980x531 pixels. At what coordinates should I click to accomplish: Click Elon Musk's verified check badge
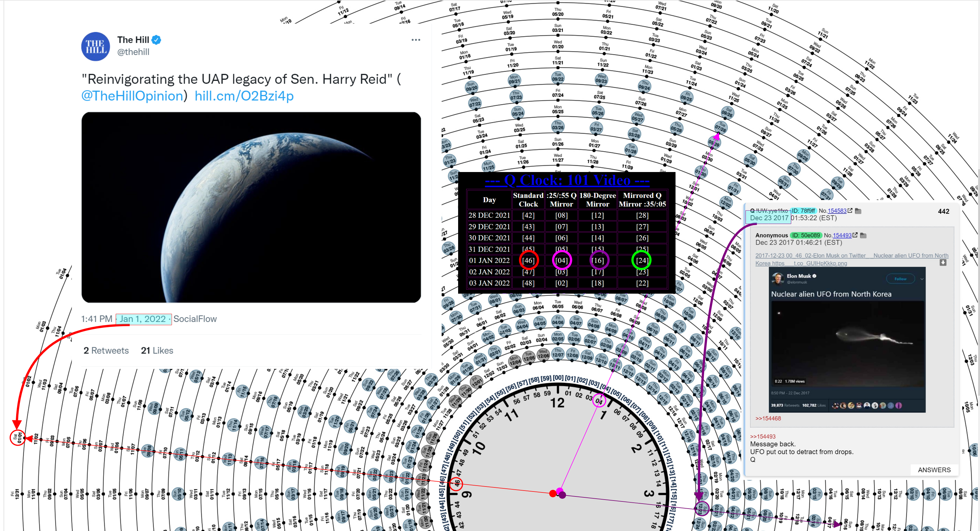pyautogui.click(x=815, y=276)
